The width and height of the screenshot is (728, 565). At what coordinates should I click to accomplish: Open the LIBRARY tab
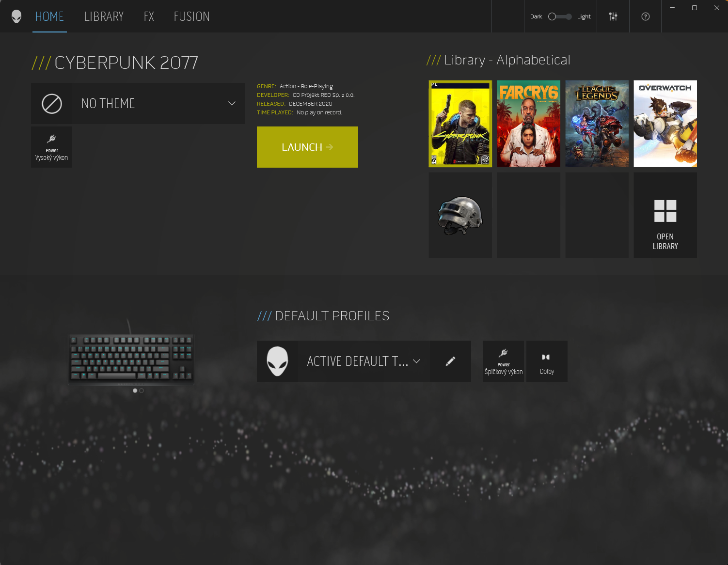[104, 16]
